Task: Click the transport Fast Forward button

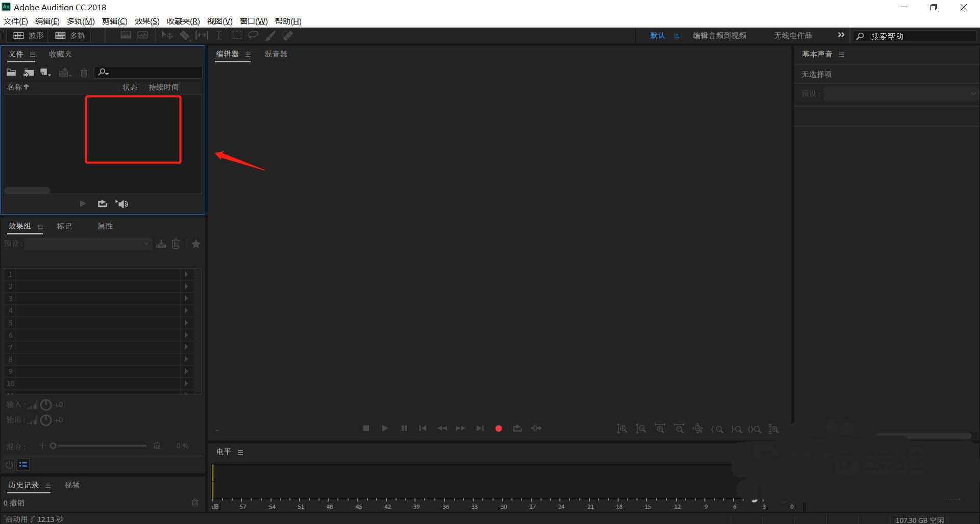Action: [x=460, y=428]
